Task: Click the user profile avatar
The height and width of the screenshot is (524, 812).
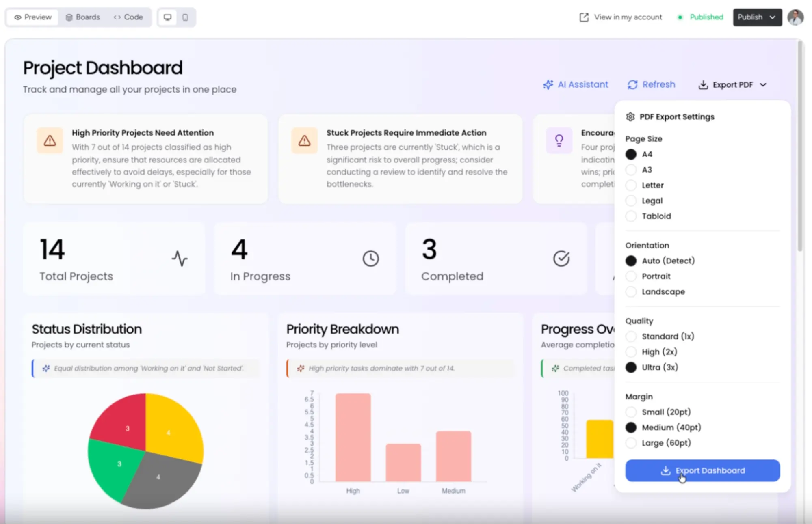Action: (795, 17)
